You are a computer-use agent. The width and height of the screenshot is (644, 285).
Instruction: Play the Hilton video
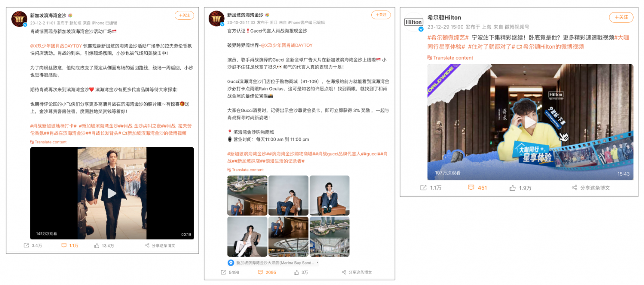point(530,122)
